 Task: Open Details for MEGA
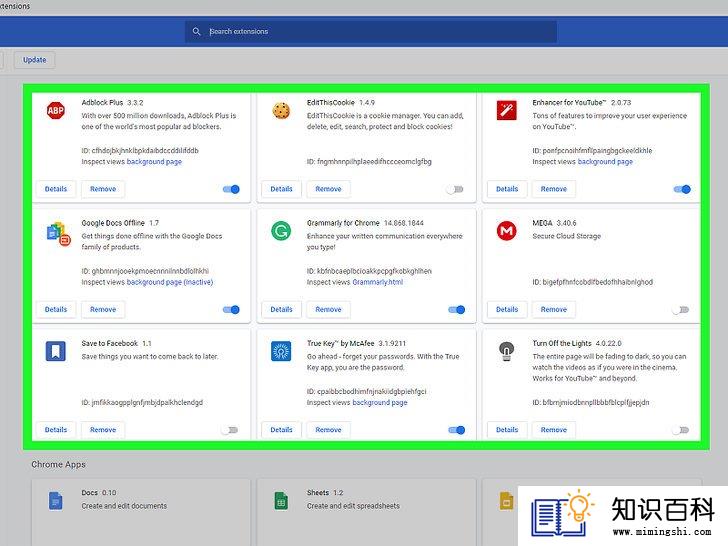(x=507, y=309)
